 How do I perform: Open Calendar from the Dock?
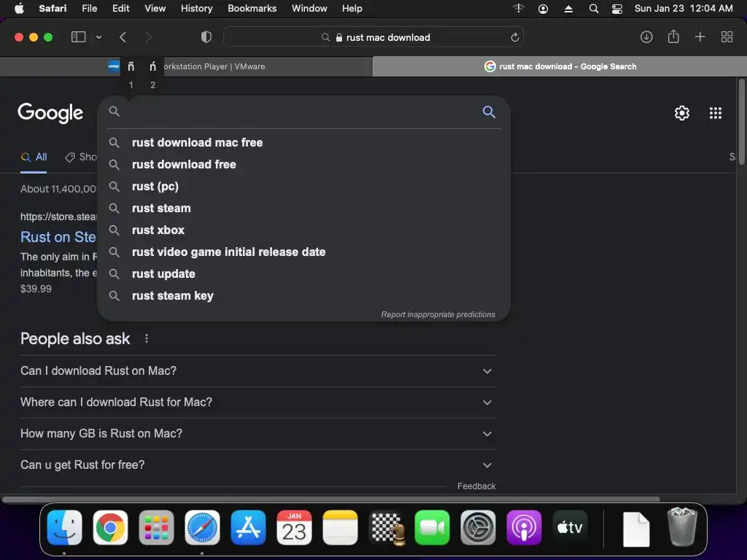[x=294, y=528]
